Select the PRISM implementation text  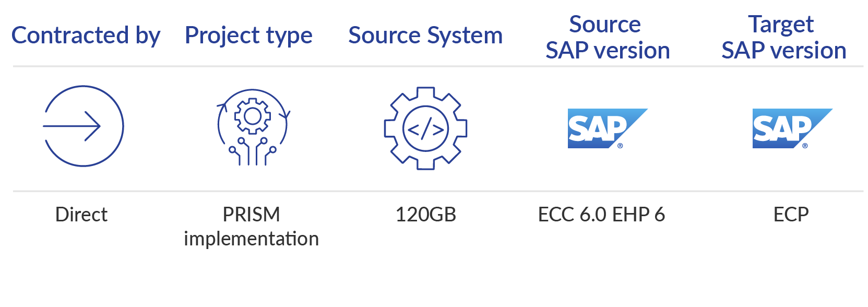pos(251,227)
